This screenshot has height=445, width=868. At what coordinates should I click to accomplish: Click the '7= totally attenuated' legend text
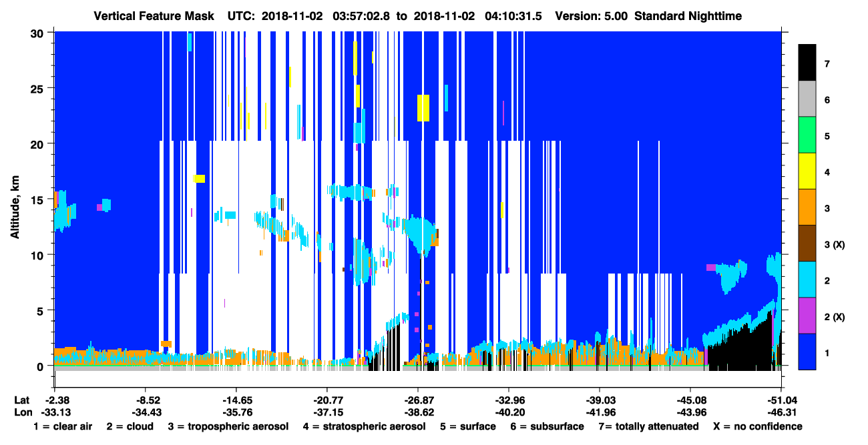pyautogui.click(x=649, y=426)
